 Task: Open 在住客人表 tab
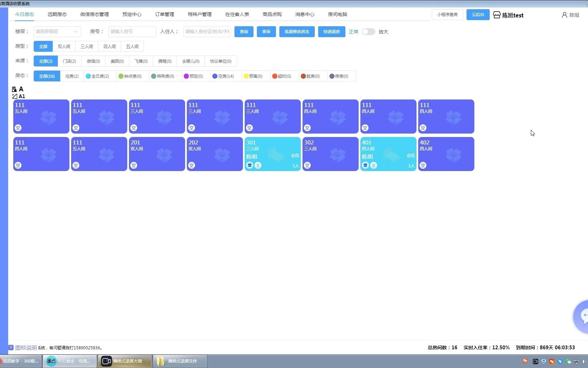pos(237,14)
